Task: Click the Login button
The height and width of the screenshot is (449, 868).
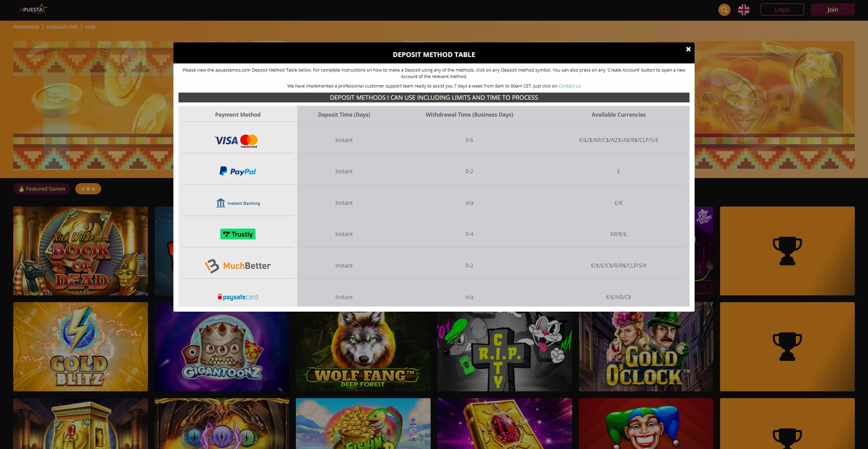Action: 782,10
